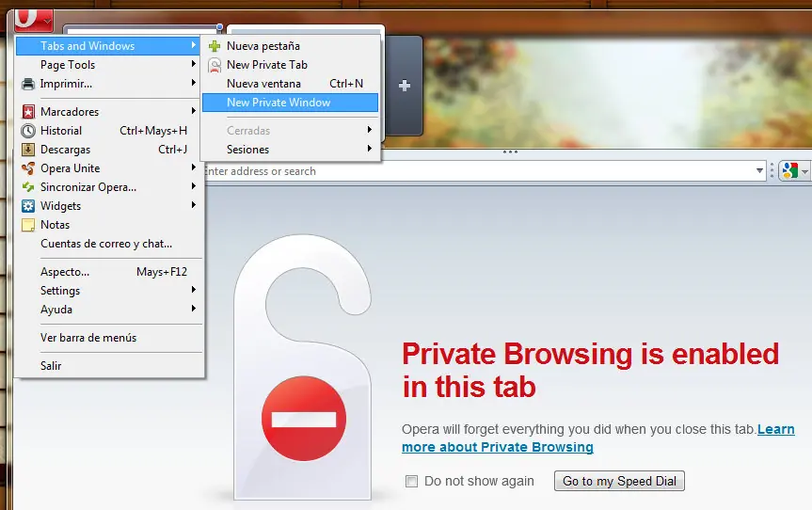Click the Descargas download icon
Screen dimensions: 812x510
(x=28, y=150)
